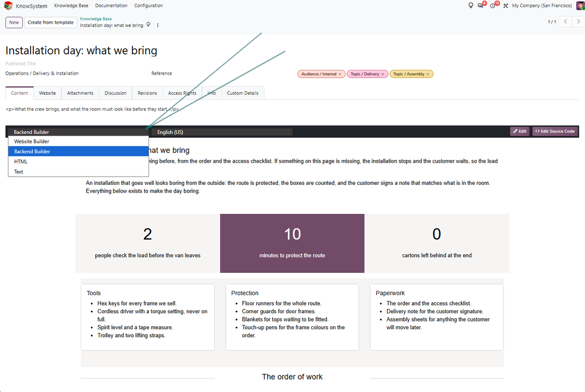Viewport: 585px width, 392px height.
Task: Switch to the Attachments tab
Action: pos(80,93)
